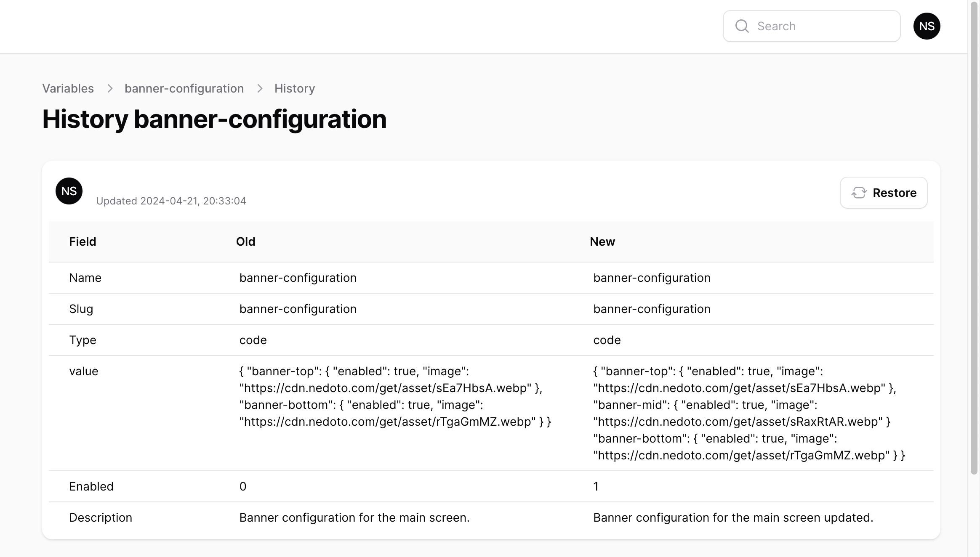Viewport: 980px width, 557px height.
Task: Click the NS author avatar in history card
Action: tap(69, 191)
